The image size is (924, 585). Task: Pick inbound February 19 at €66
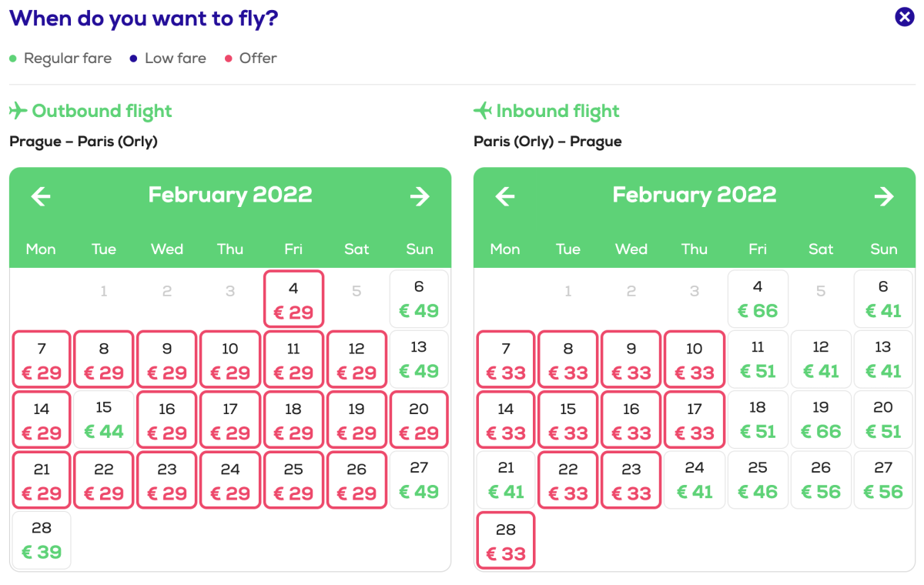point(821,420)
